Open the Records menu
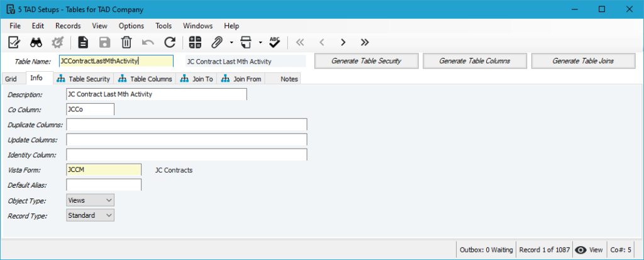The image size is (644, 260). point(68,26)
